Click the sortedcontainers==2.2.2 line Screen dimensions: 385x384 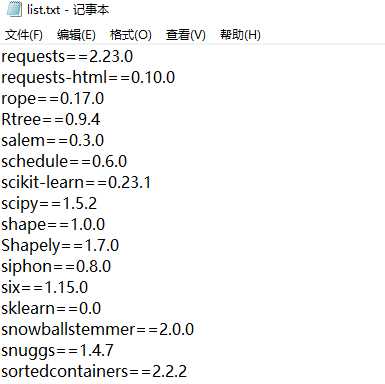[x=94, y=371]
